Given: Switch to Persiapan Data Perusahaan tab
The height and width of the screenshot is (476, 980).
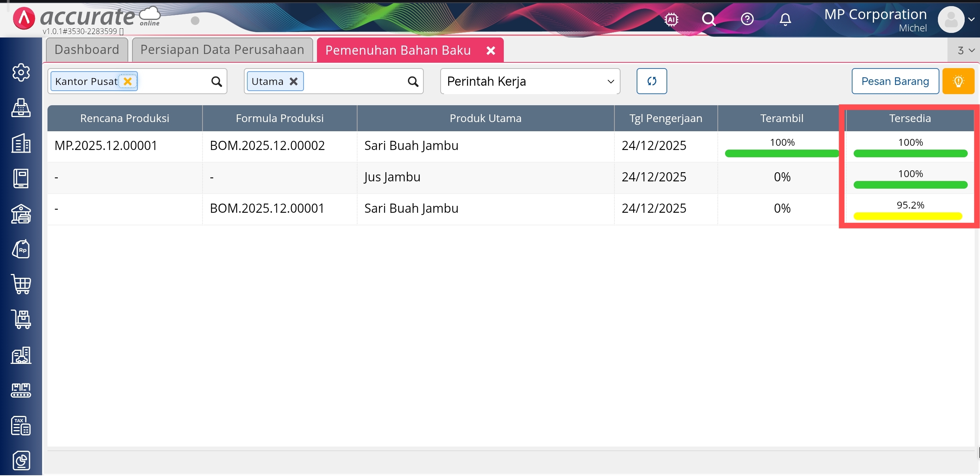Looking at the screenshot, I should click(x=222, y=50).
